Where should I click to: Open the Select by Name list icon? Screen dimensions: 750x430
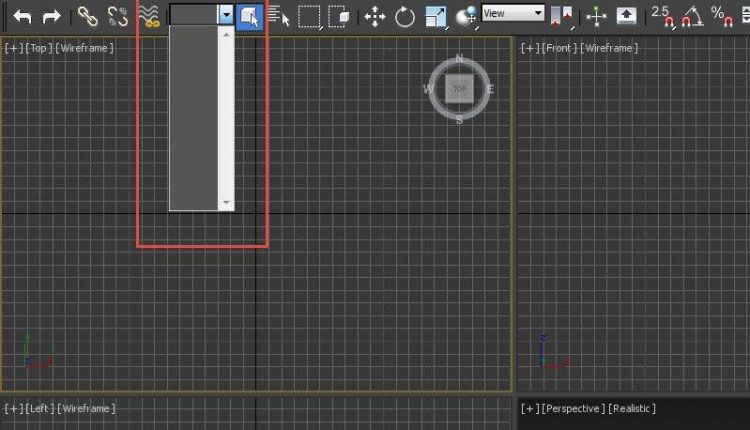point(279,16)
